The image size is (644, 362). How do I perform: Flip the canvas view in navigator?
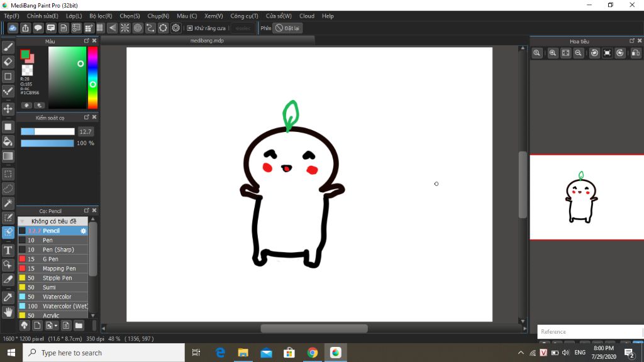(636, 53)
